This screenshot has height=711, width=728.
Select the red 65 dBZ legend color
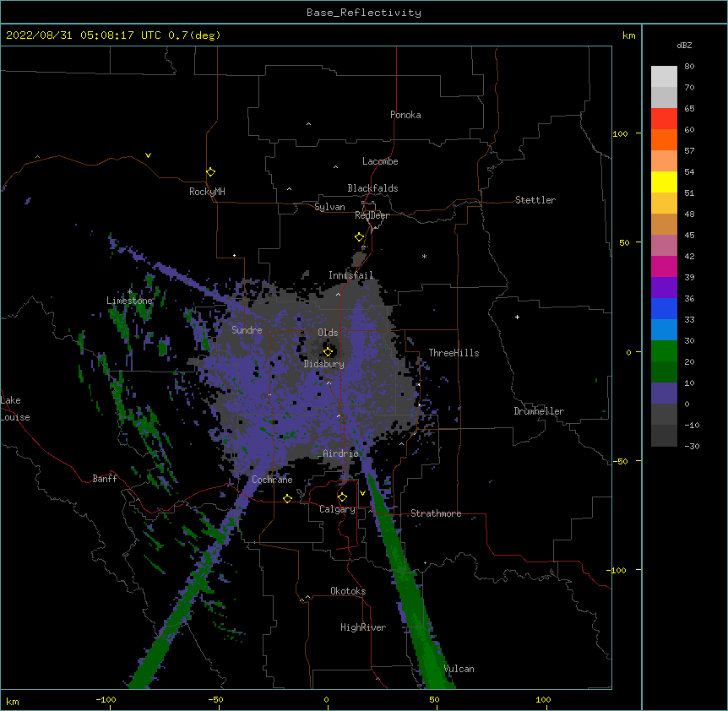pos(664,119)
